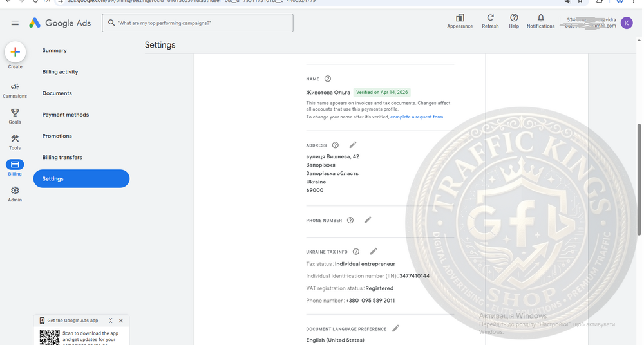Click the browser address bar URL
Viewport: 644px width, 345px height.
pos(191,1)
